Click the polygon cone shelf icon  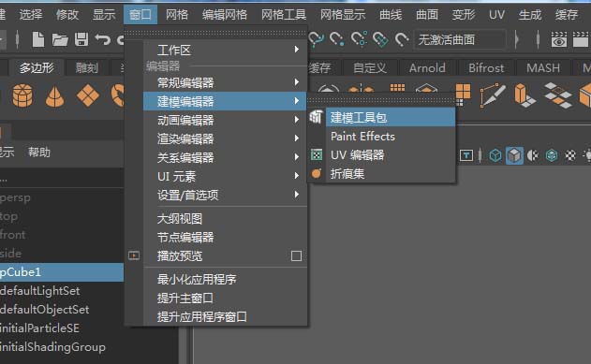(x=55, y=96)
